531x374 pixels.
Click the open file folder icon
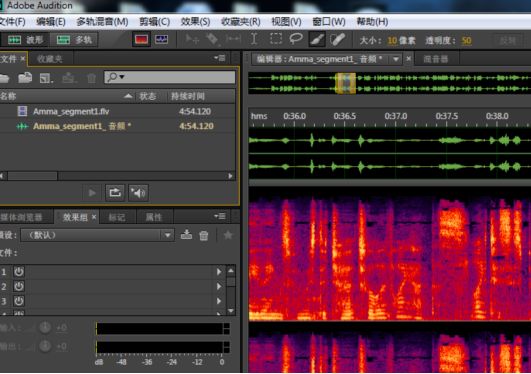[4, 78]
